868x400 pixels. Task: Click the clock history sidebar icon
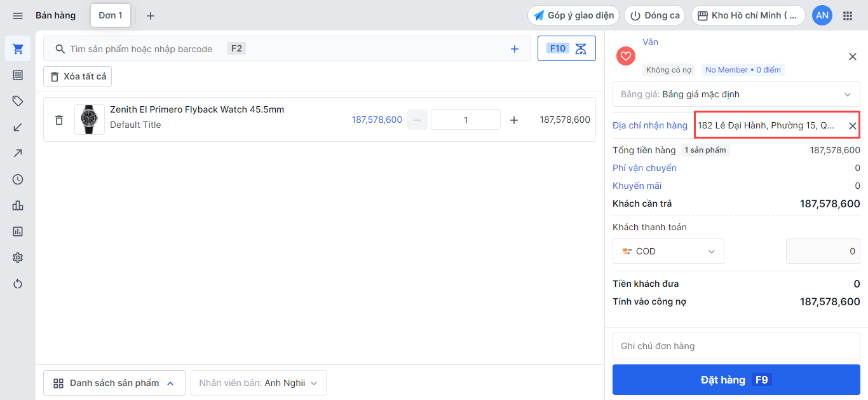[18, 179]
